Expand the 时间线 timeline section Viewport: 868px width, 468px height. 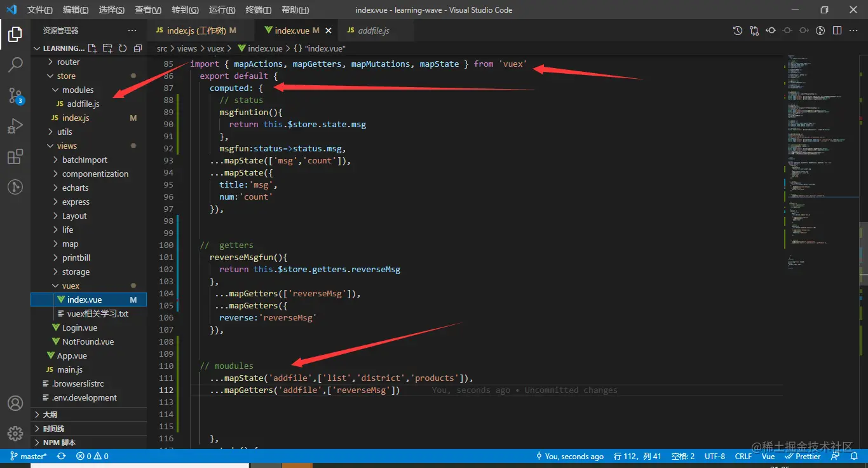click(89, 429)
